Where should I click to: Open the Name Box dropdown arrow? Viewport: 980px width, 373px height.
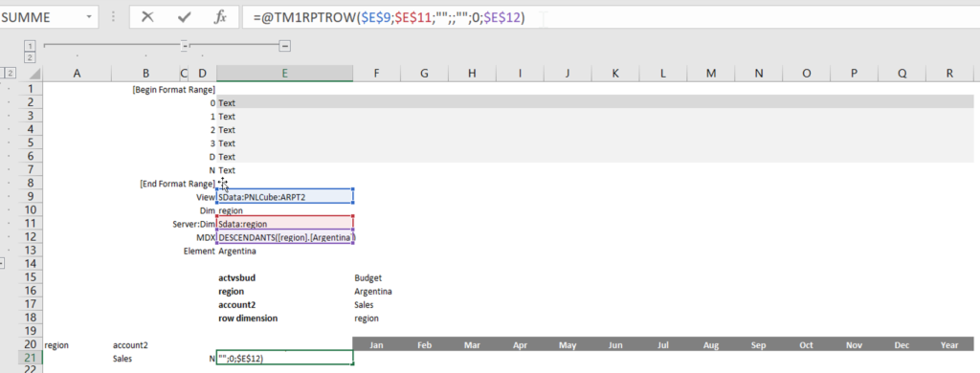pos(90,17)
